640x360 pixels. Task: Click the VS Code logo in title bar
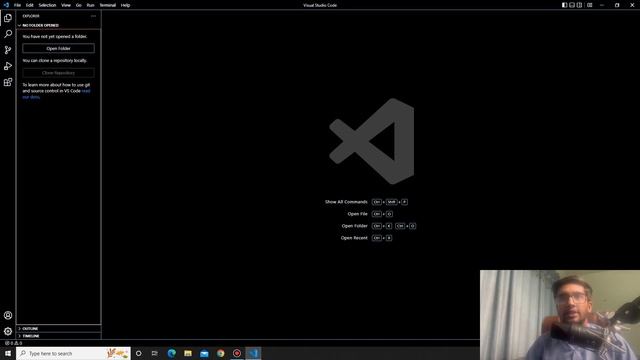point(6,5)
